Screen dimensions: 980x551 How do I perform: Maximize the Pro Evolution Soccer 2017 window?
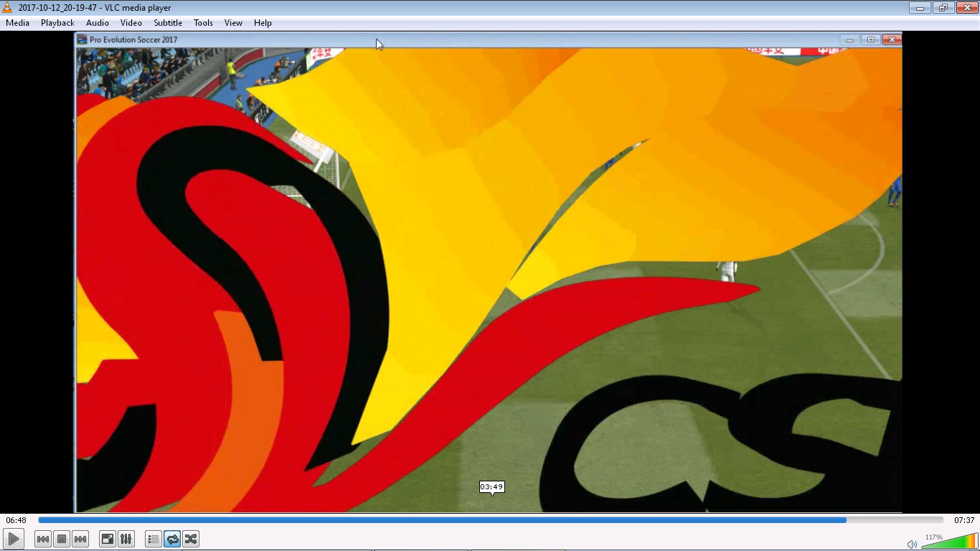(x=871, y=39)
